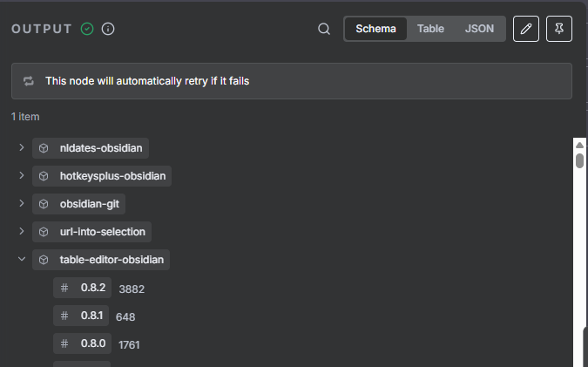The width and height of the screenshot is (588, 367).
Task: Click the cube icon for nldates-obsidian
Action: (x=44, y=148)
